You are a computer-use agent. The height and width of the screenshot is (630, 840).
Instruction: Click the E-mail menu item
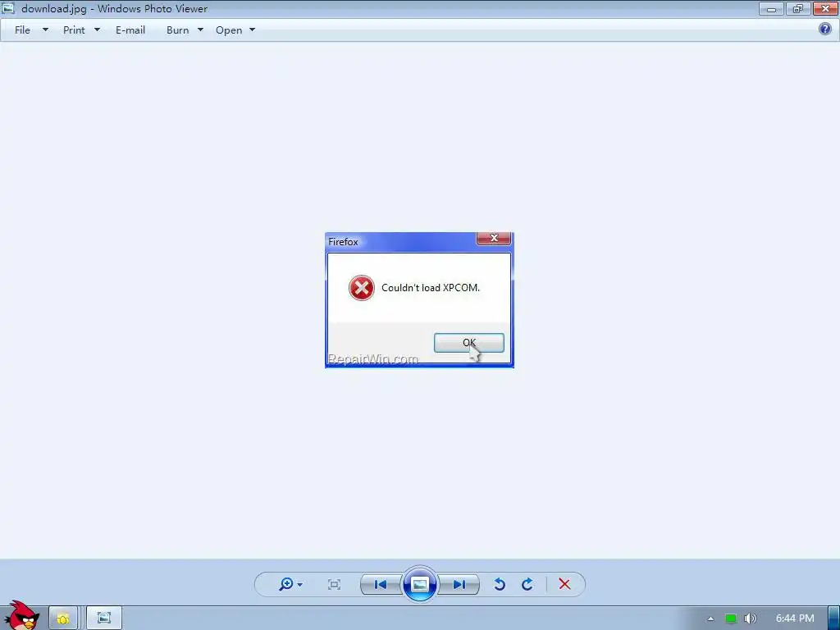pos(130,30)
